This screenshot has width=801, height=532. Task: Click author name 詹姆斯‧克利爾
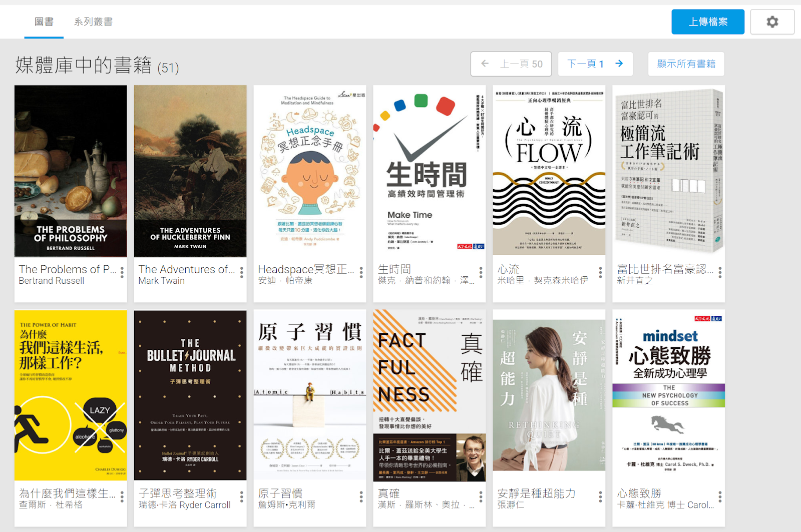[x=286, y=505]
